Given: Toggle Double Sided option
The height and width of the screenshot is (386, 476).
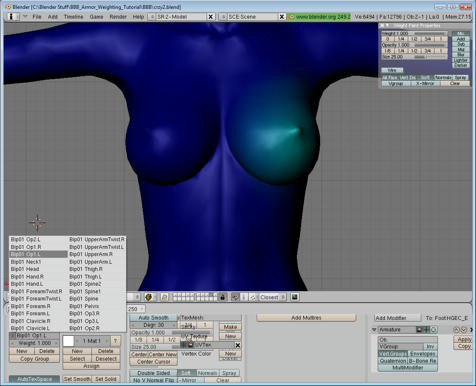Looking at the screenshot, I should (153, 373).
